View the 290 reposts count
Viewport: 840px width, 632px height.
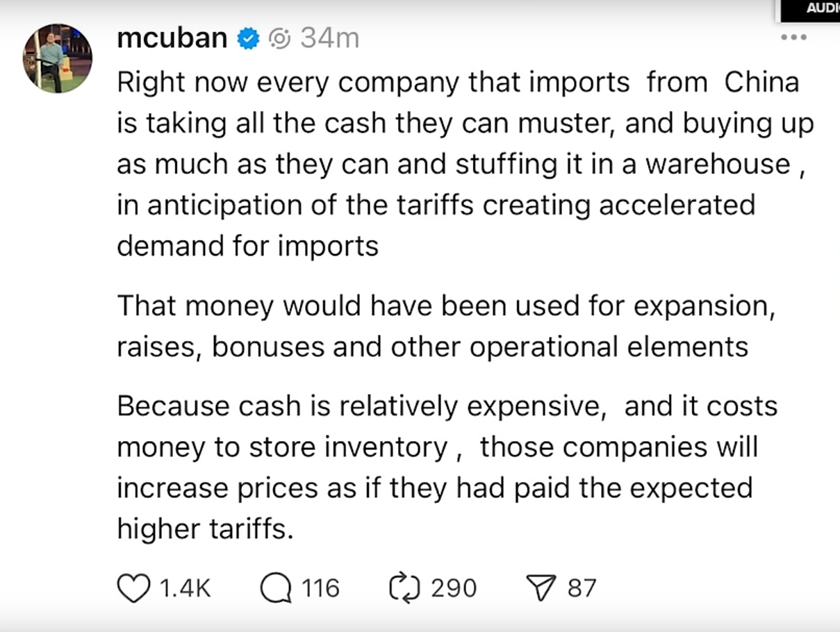[454, 589]
